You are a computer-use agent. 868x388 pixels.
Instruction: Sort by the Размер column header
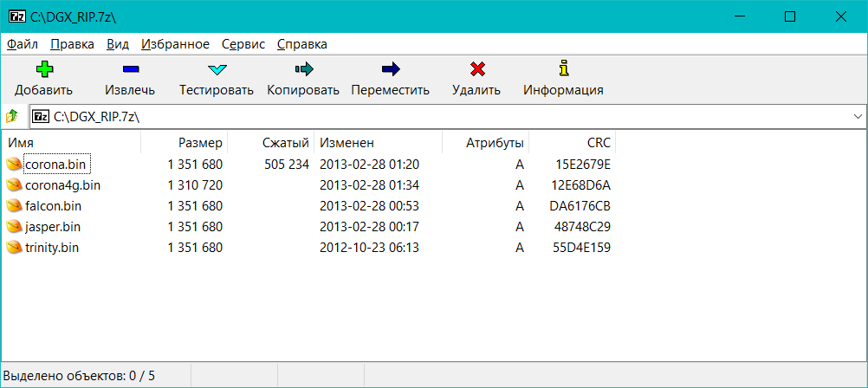(x=185, y=143)
